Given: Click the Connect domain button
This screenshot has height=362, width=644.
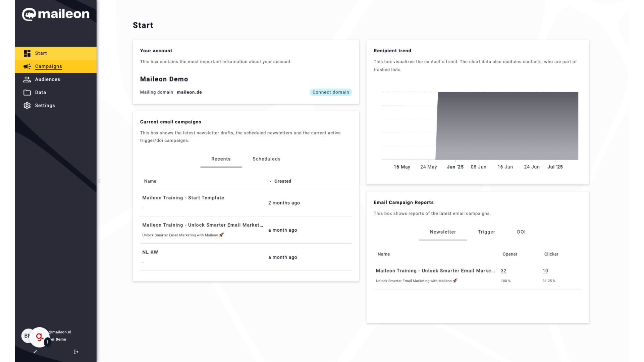Looking at the screenshot, I should (331, 92).
